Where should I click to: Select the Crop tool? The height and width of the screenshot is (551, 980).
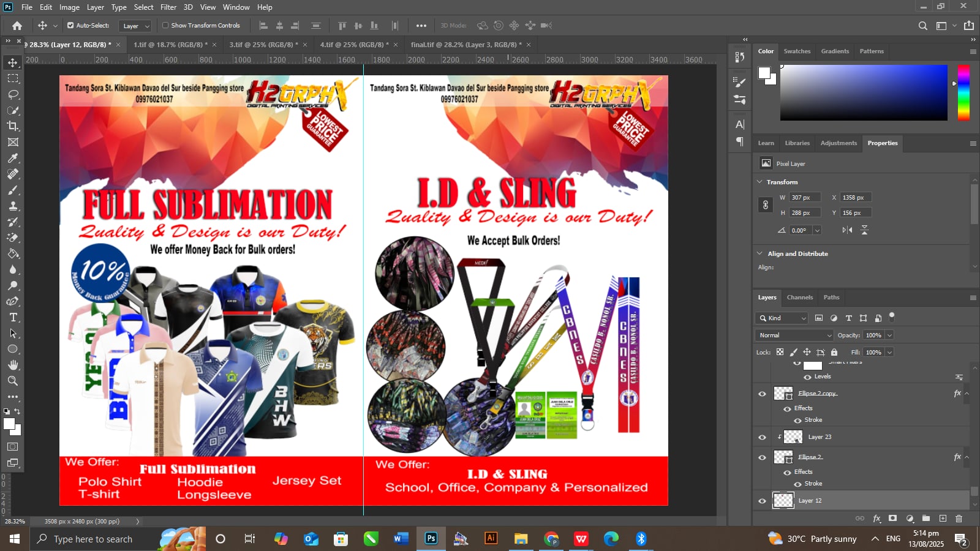point(12,126)
